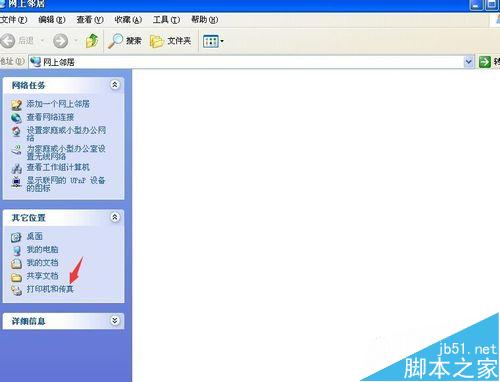This screenshot has width=500, height=382.
Task: Open the 显示联网的 UPnP 设备的图标 link
Action: point(66,184)
